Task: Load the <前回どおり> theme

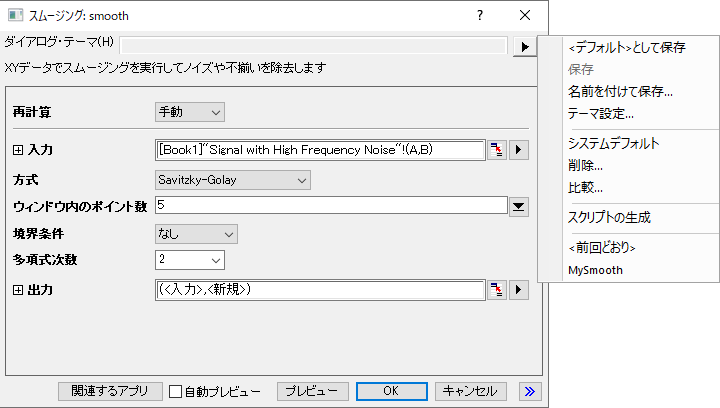Action: tap(602, 248)
